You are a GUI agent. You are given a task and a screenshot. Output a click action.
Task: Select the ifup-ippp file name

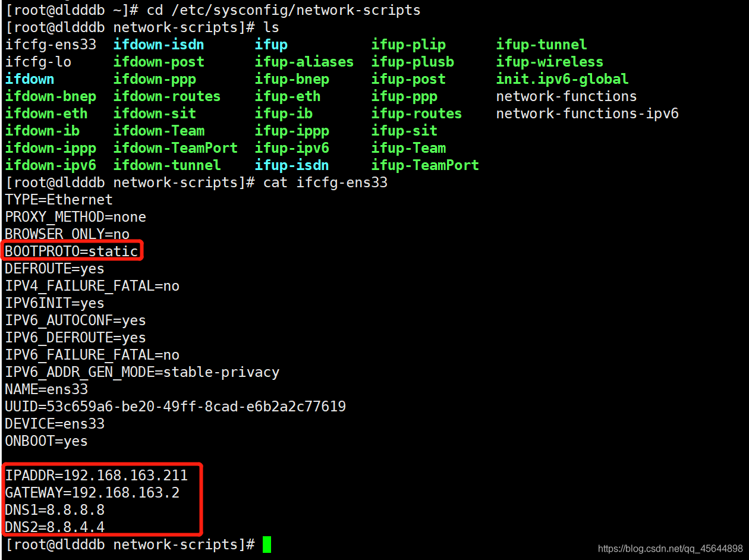click(x=292, y=131)
